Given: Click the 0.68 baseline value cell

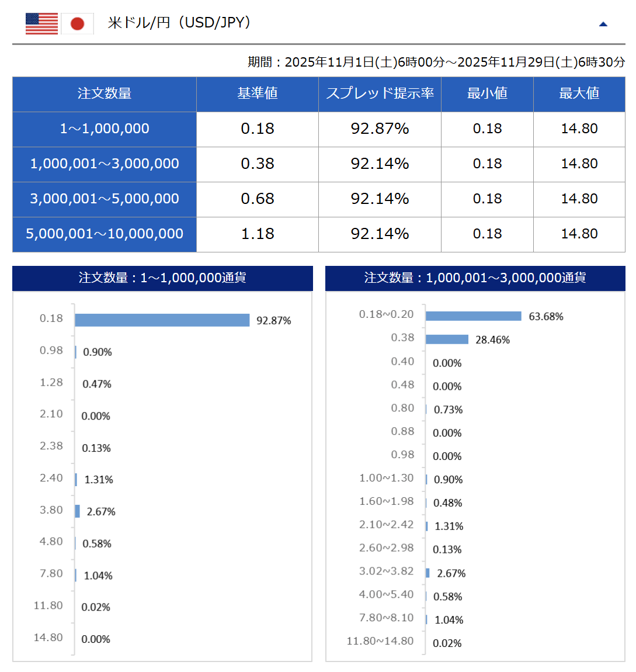Looking at the screenshot, I should click(257, 199).
